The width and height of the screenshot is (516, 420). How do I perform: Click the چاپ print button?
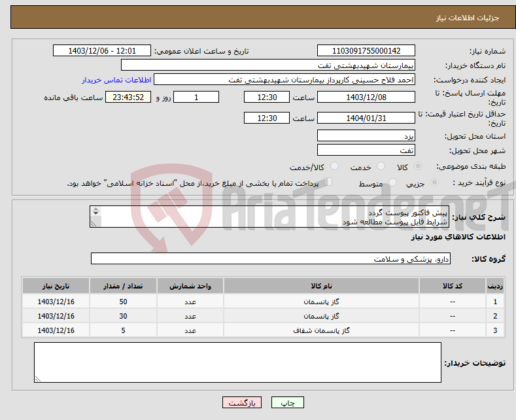click(x=287, y=402)
